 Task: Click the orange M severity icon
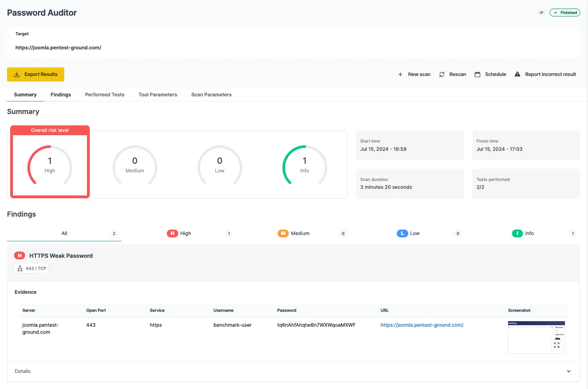click(x=283, y=233)
